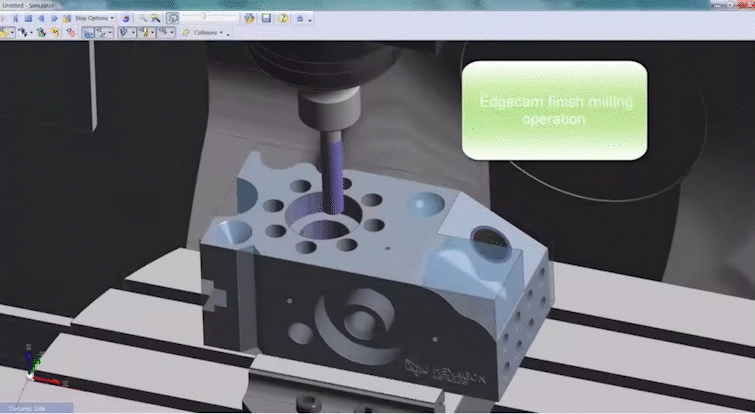Click the magnifier zoom icon
This screenshot has height=414, width=755.
click(144, 18)
